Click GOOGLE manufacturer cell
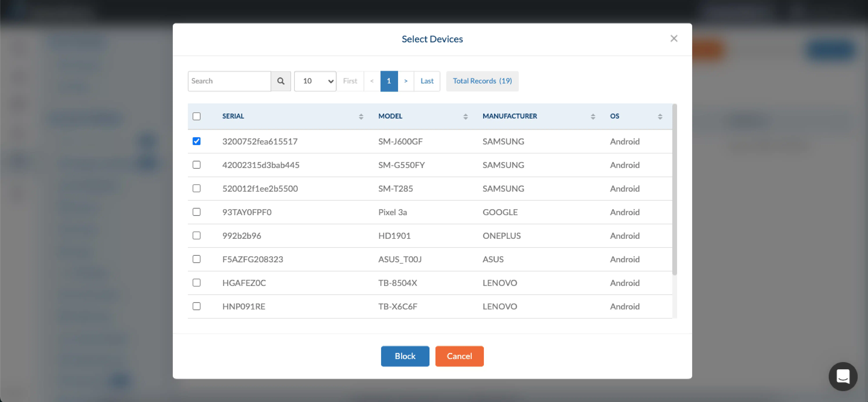 500,212
